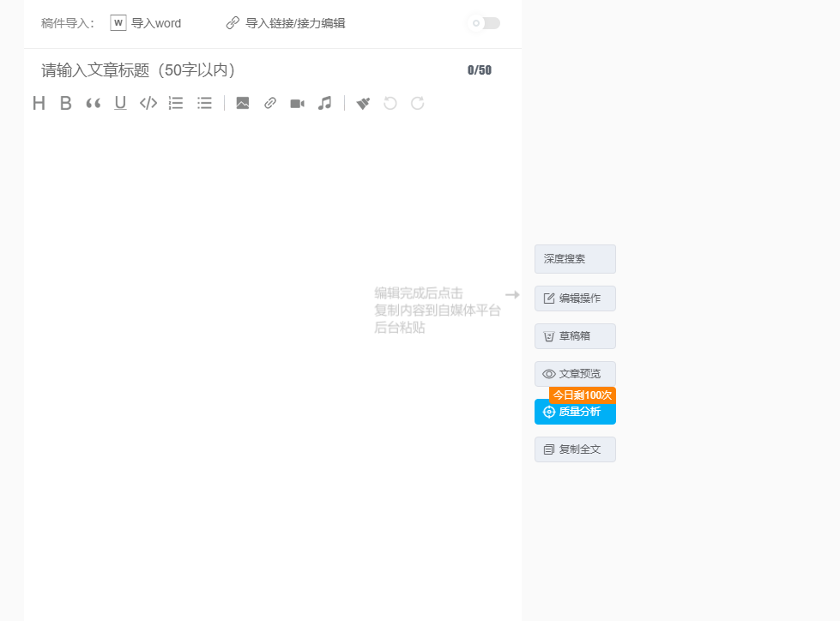
Task: Open 深度搜索 in the sidebar
Action: pos(574,258)
